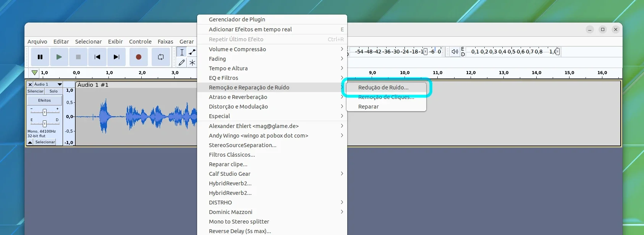This screenshot has height=235, width=644.
Task: Expand Atraso e Reverberação submenu
Action: (x=272, y=97)
